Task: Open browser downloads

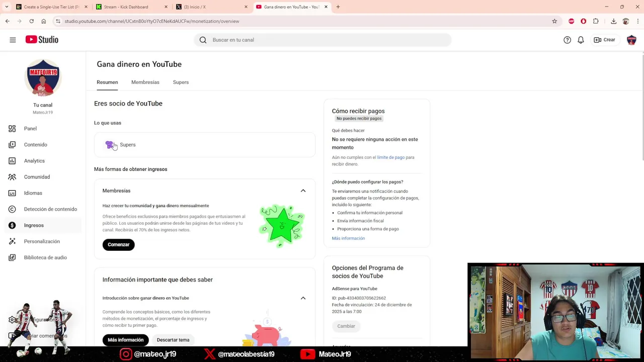Action: pyautogui.click(x=613, y=21)
